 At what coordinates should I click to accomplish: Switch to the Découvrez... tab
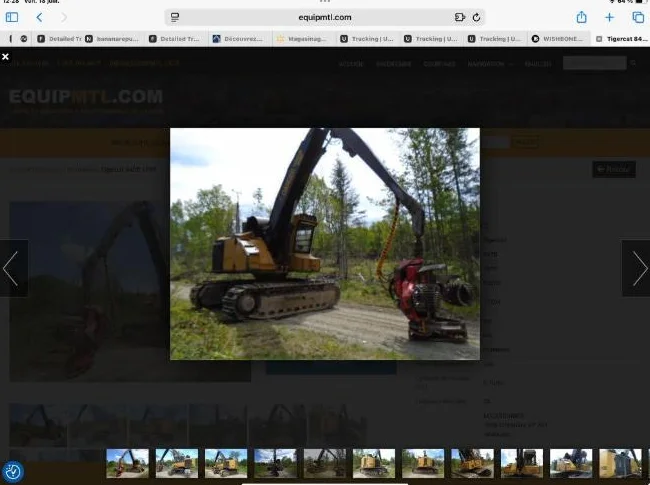point(238,39)
